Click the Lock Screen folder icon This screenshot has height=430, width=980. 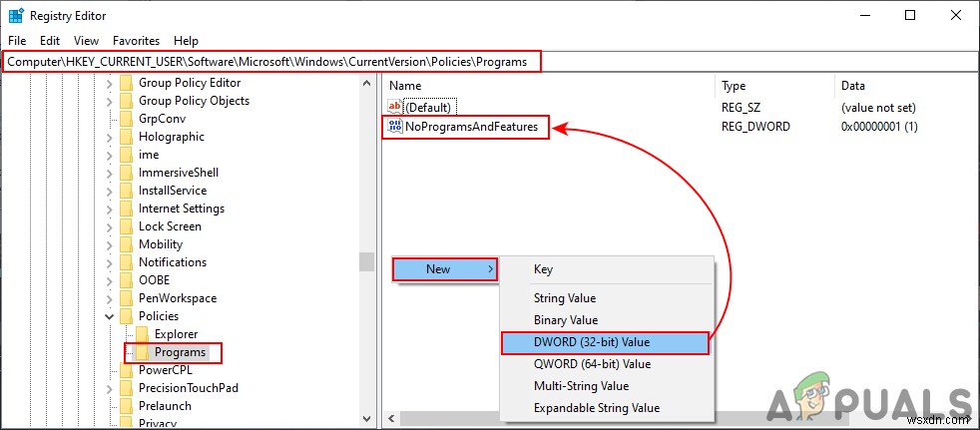(127, 226)
